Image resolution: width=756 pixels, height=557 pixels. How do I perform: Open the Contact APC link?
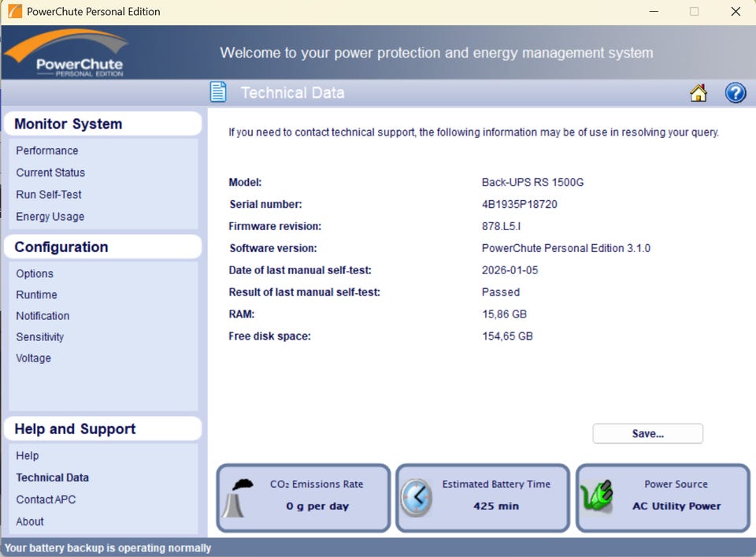click(46, 499)
